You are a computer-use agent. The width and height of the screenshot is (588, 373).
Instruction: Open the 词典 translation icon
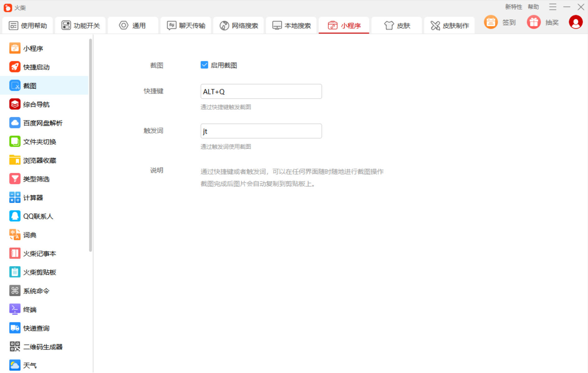click(x=15, y=235)
